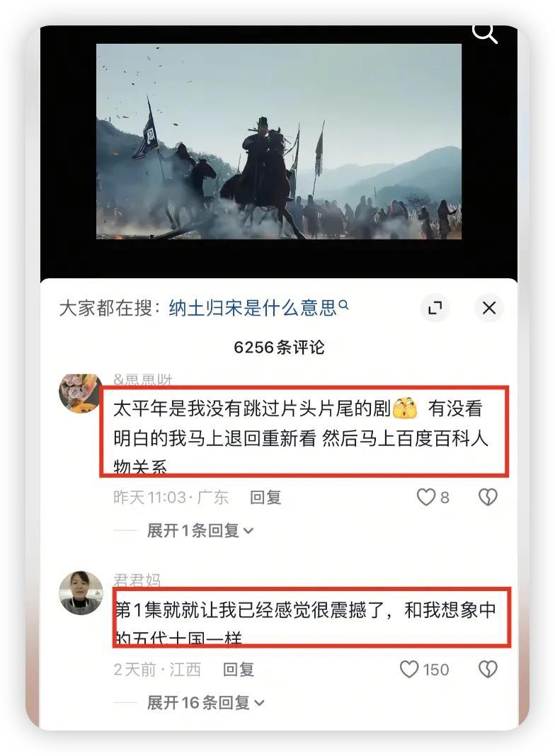555x756 pixels.
Task: Expand 展开1条回复 replies
Action: (x=200, y=530)
